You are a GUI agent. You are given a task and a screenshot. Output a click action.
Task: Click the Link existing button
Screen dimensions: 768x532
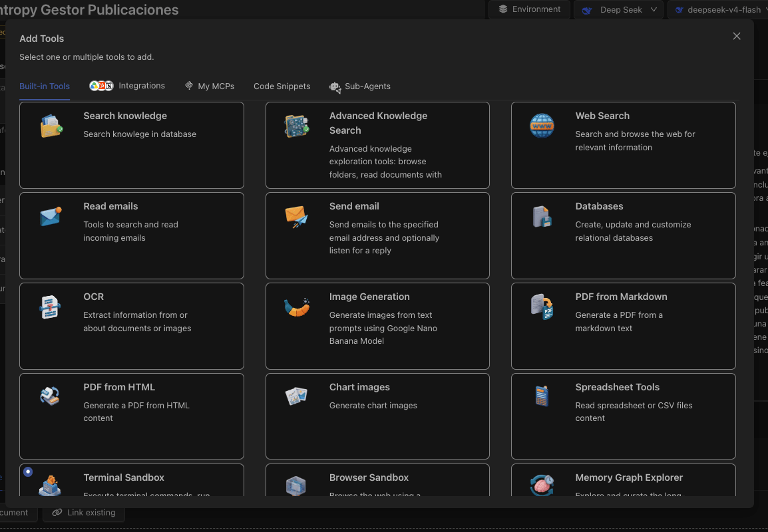click(x=84, y=513)
